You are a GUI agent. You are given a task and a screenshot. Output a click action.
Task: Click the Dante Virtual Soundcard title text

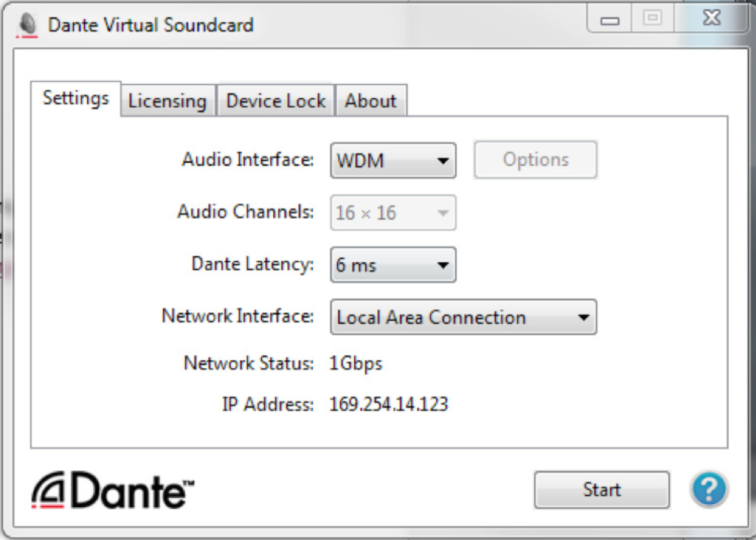pyautogui.click(x=151, y=25)
